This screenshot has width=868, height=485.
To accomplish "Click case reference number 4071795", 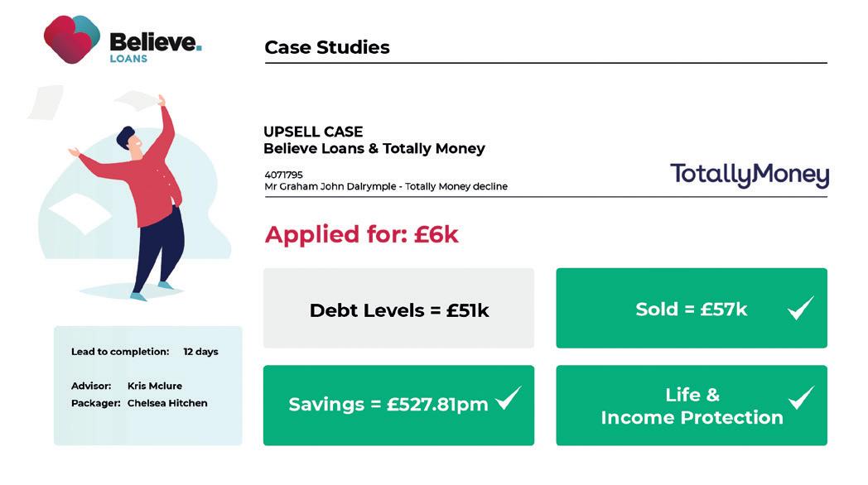I will (283, 175).
